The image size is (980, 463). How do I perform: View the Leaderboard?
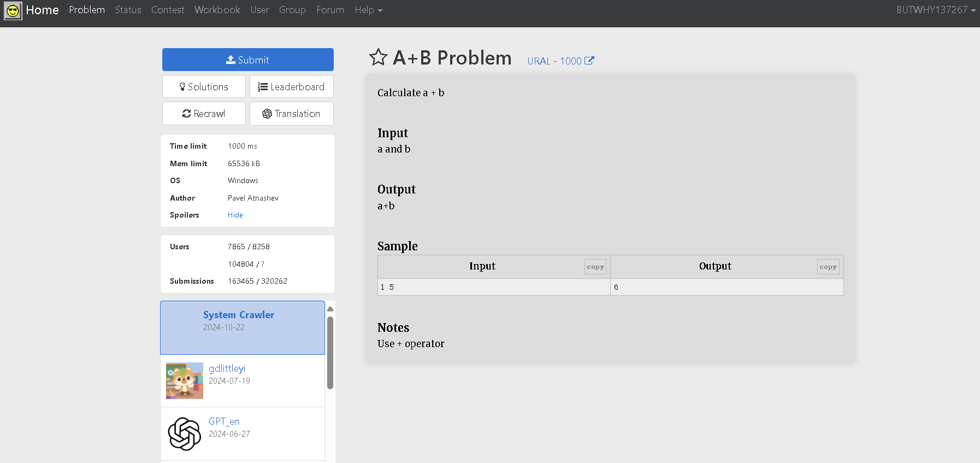click(x=291, y=87)
